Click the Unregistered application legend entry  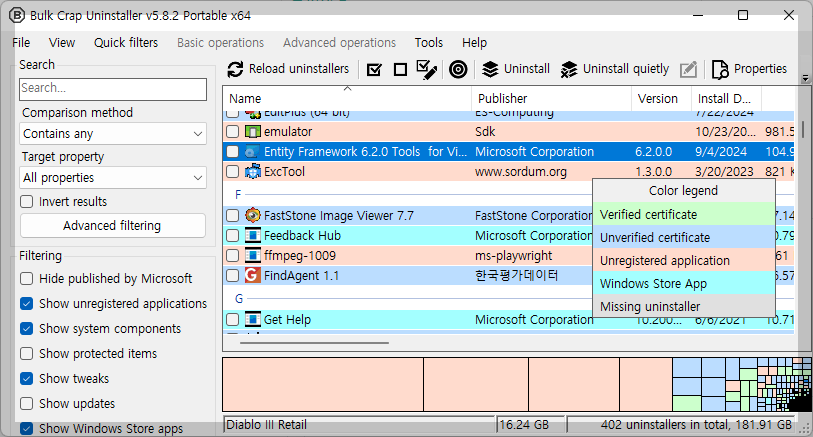click(684, 260)
